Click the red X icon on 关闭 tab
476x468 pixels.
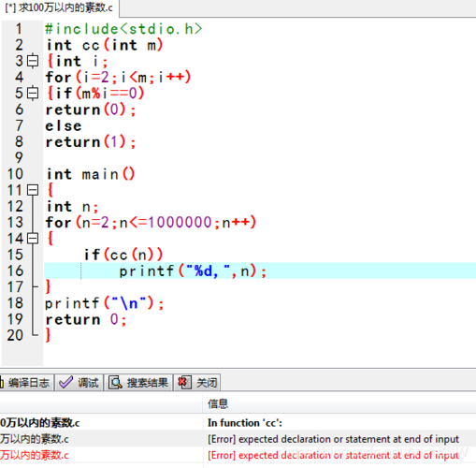(184, 383)
